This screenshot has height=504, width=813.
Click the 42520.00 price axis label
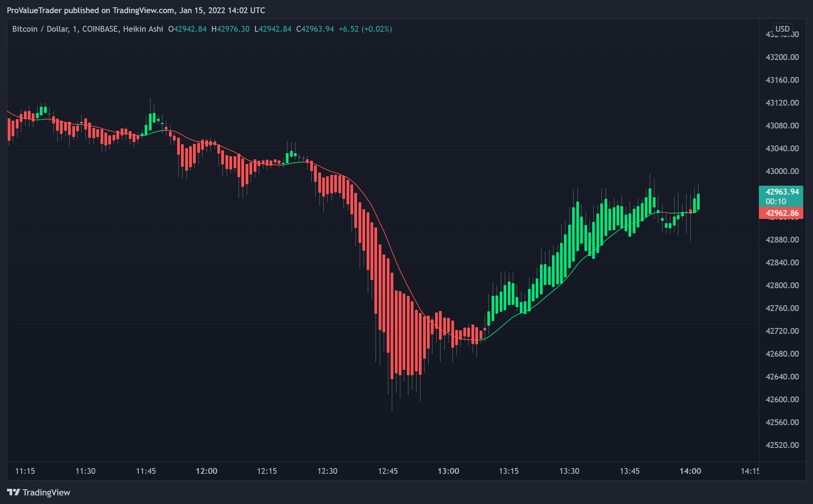(782, 445)
